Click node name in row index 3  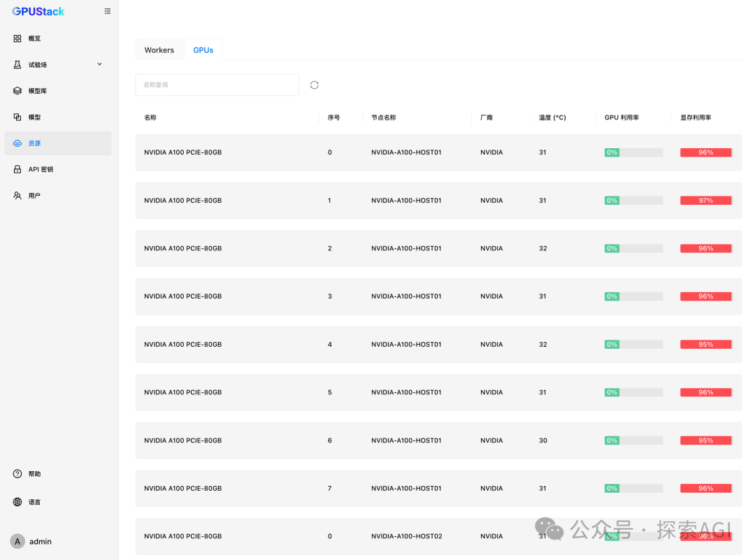tap(406, 296)
